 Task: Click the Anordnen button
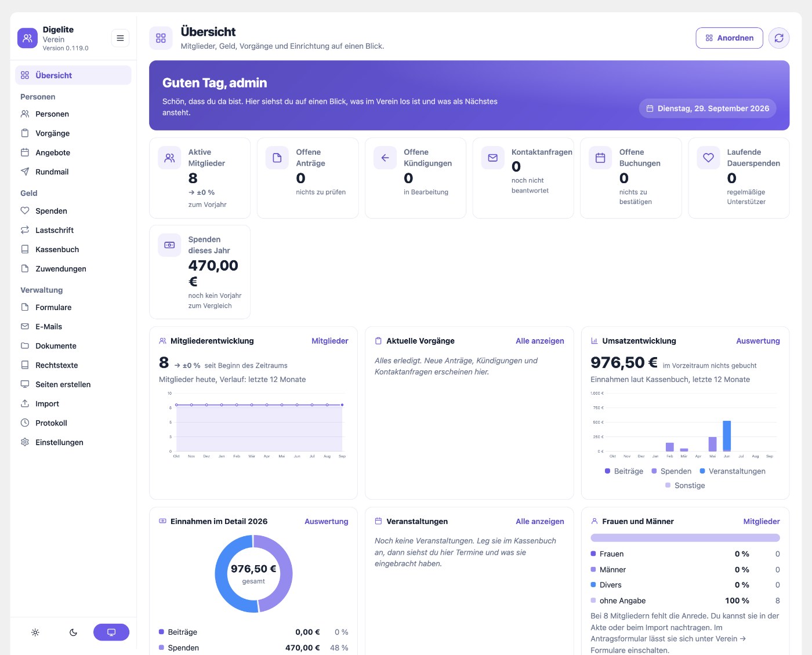(x=729, y=38)
